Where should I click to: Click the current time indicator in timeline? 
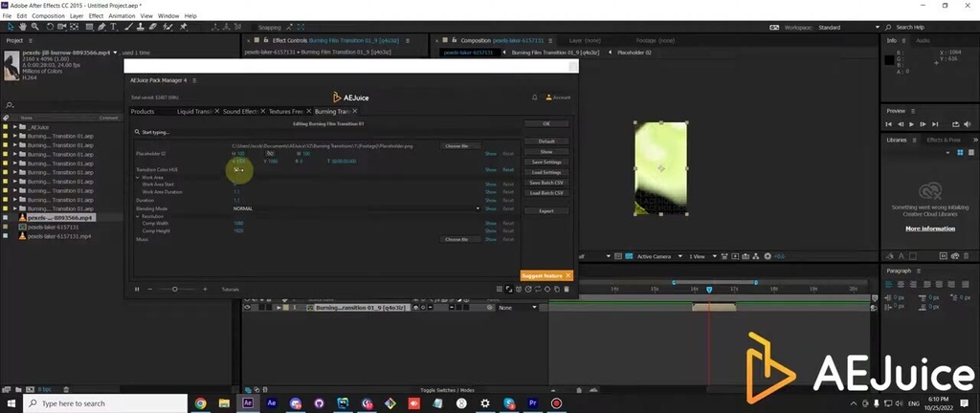709,290
